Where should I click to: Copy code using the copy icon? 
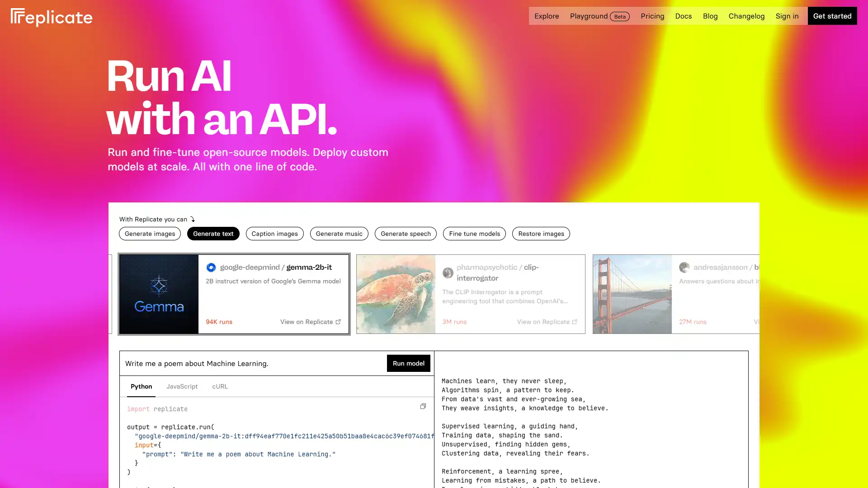(x=423, y=406)
